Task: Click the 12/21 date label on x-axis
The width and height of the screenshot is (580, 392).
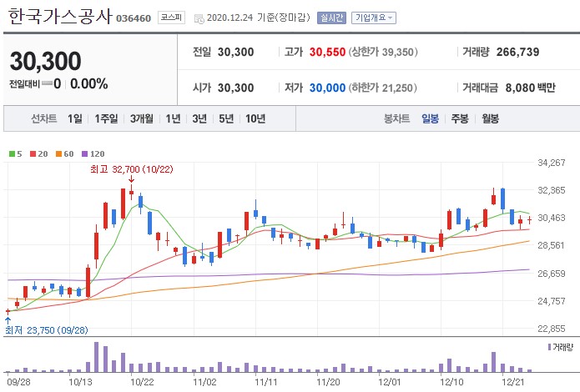Action: (512, 382)
